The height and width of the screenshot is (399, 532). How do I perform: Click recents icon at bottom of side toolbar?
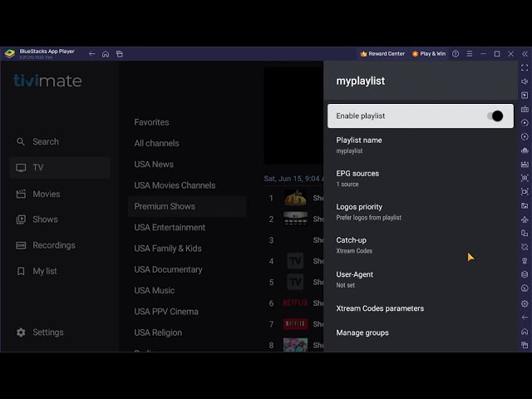click(525, 346)
